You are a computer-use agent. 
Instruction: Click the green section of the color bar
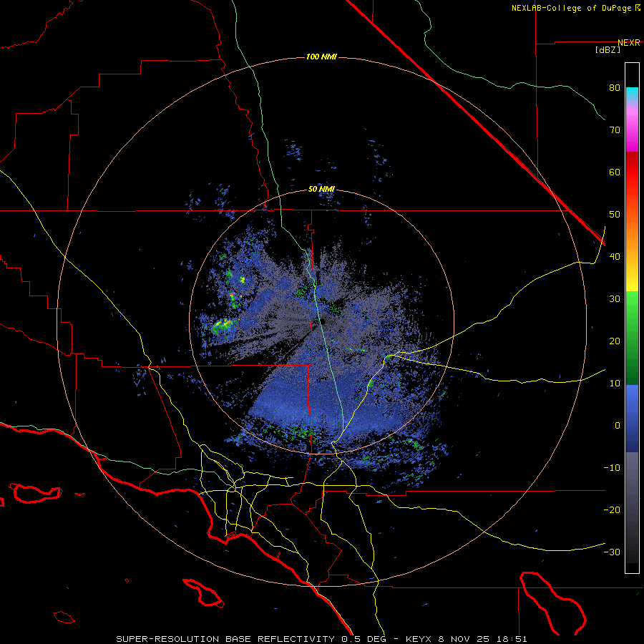coord(632,338)
